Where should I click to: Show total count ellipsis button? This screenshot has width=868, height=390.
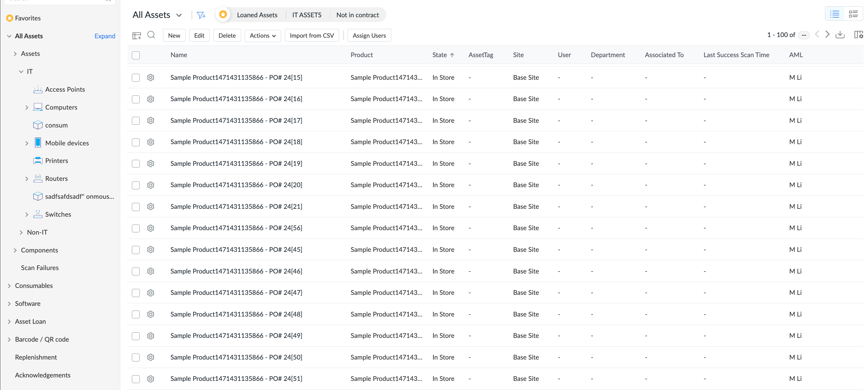[804, 35]
